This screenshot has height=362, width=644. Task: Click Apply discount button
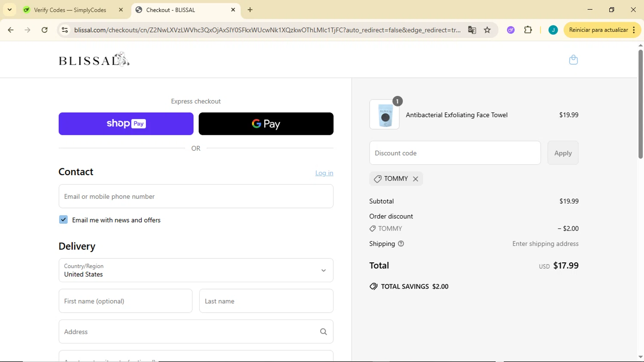point(563,153)
